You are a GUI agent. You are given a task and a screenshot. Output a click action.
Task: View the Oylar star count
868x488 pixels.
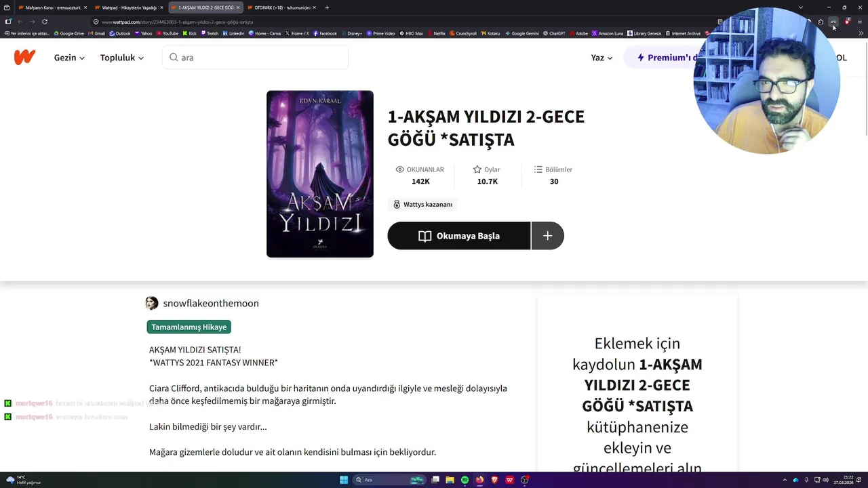487,175
